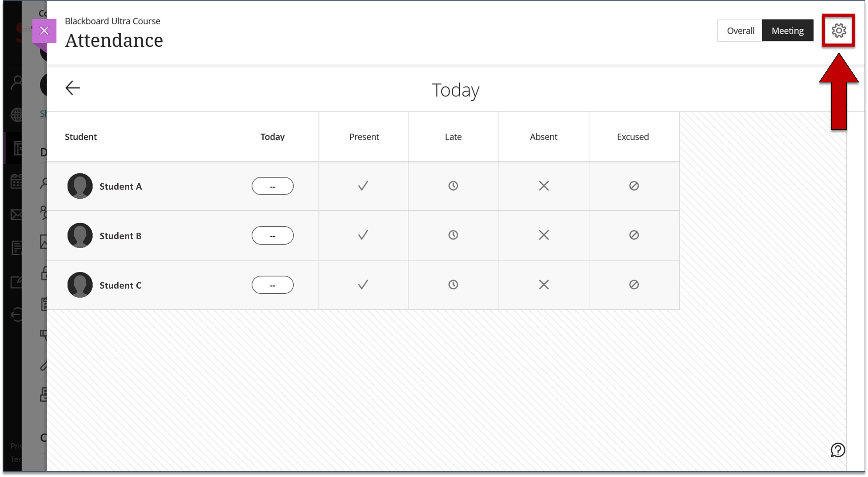Viewport: 868px width, 477px height.
Task: Mark Student A as excused
Action: [634, 186]
